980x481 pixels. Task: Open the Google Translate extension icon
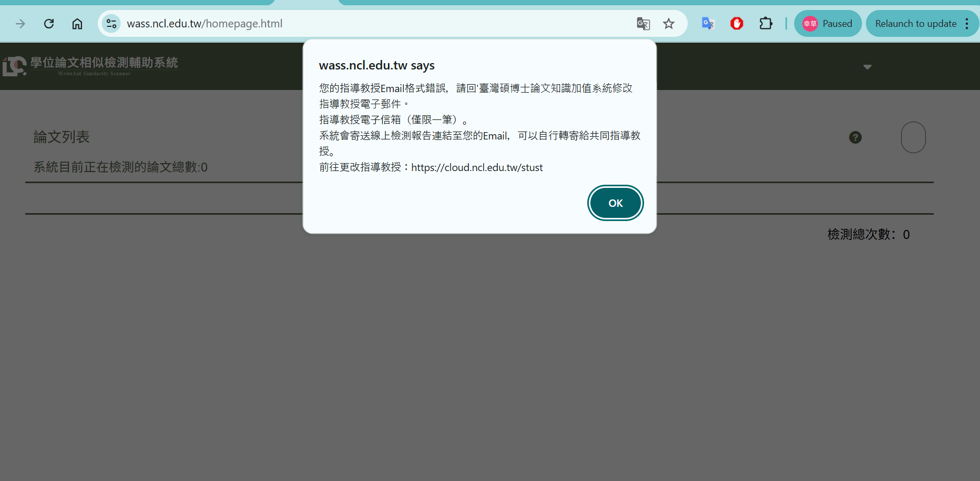click(x=708, y=24)
